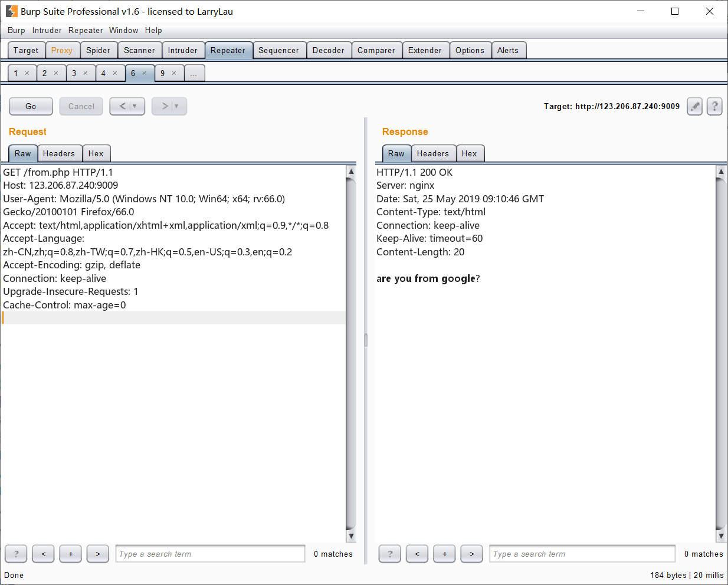
Task: Select Repeater request tab 1
Action: coord(16,73)
